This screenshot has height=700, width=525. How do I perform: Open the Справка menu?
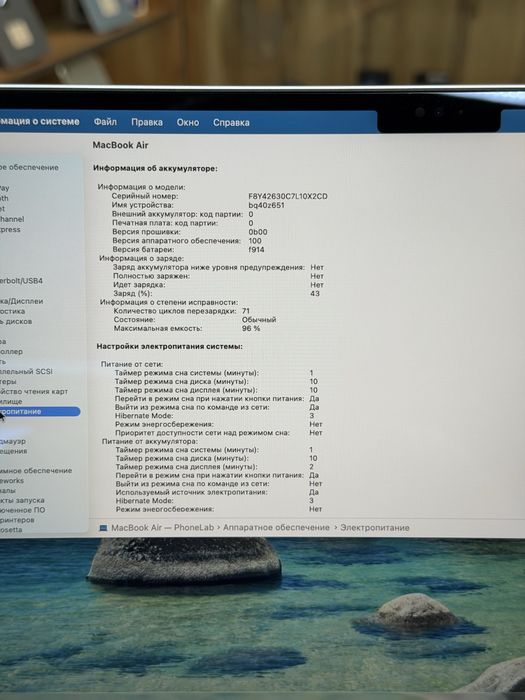click(231, 122)
